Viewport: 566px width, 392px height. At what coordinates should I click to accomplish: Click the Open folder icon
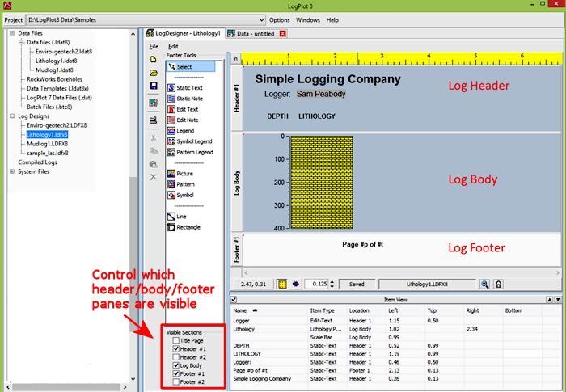154,74
